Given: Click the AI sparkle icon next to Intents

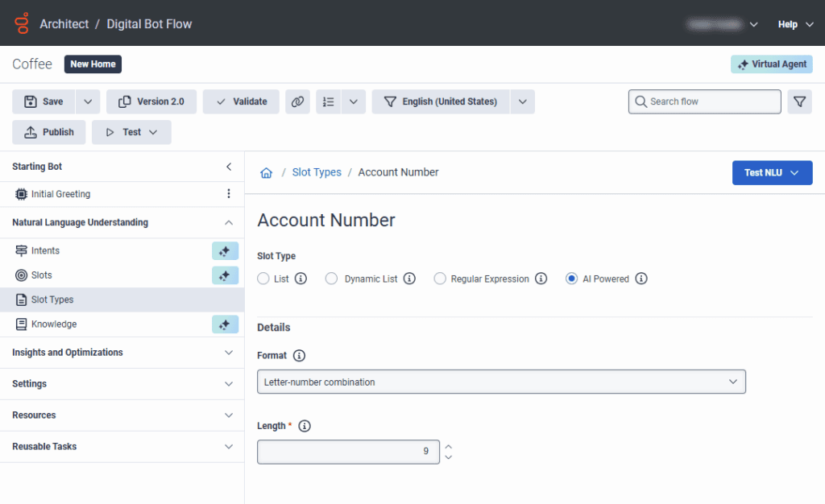Looking at the screenshot, I should 225,251.
